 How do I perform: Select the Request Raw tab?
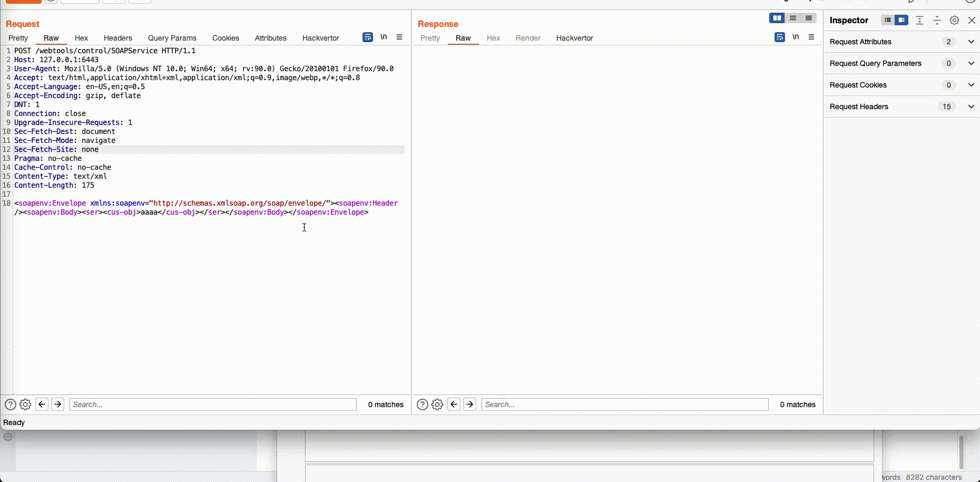(x=51, y=38)
